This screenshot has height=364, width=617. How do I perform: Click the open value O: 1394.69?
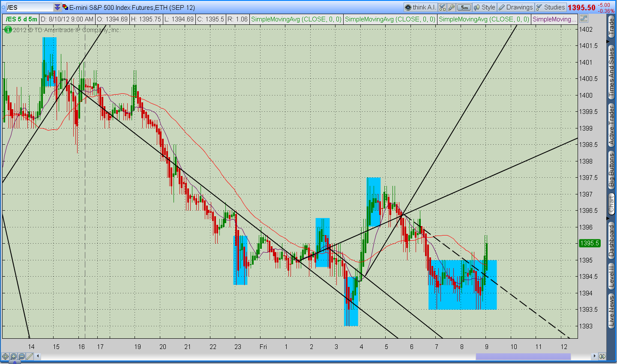[x=112, y=19]
